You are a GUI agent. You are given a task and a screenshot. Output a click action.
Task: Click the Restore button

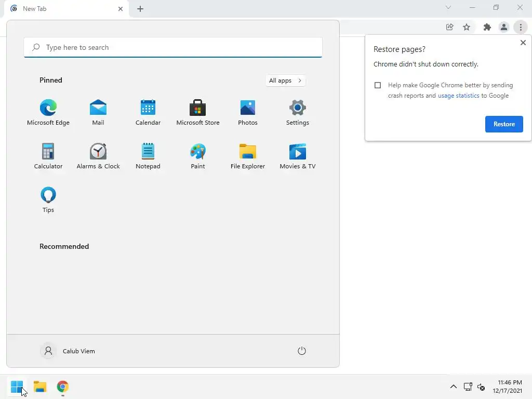pyautogui.click(x=504, y=124)
